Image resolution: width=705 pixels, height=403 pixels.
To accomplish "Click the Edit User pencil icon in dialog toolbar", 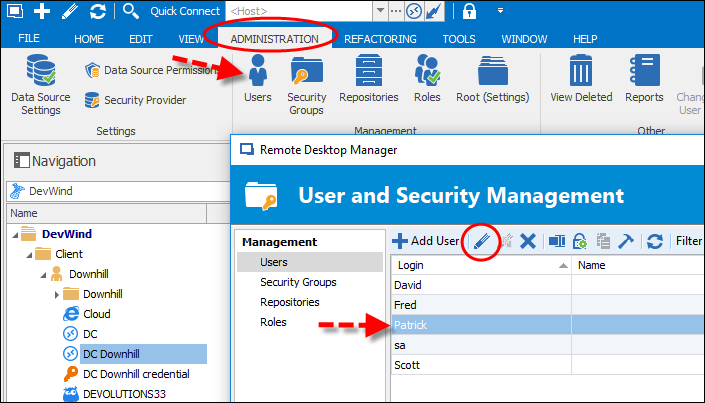I will [x=482, y=241].
